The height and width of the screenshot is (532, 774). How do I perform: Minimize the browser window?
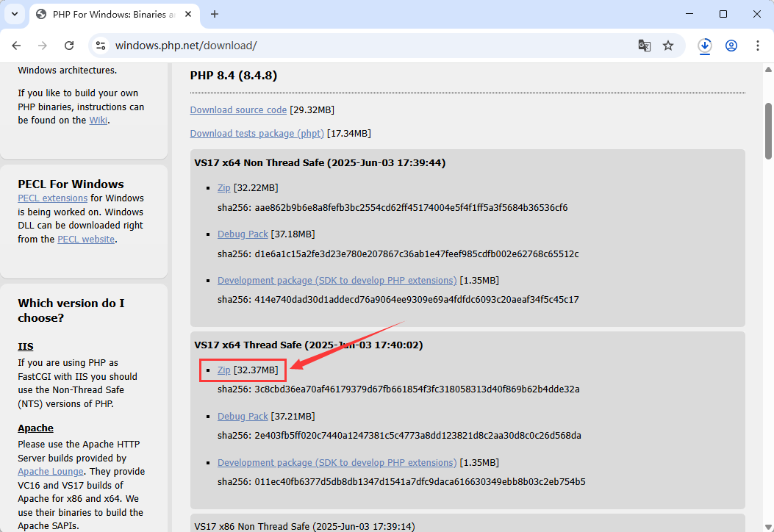pos(689,14)
